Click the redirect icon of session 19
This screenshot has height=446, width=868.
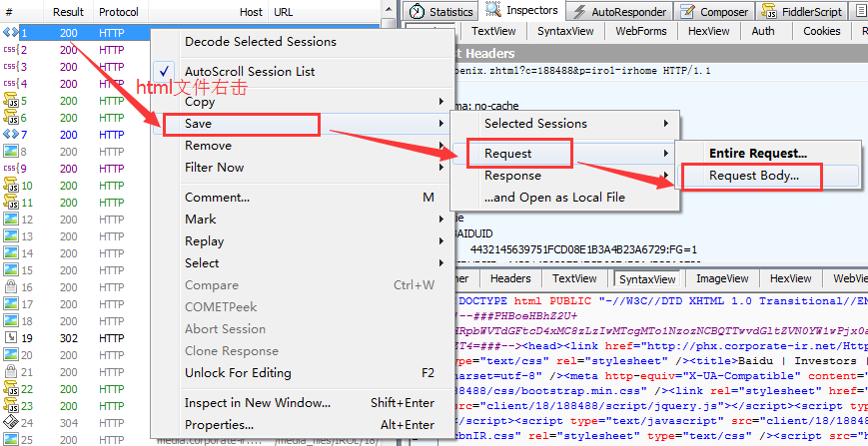[11, 337]
